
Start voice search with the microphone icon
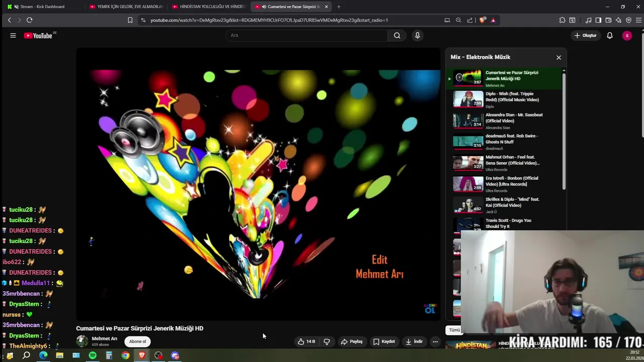(x=417, y=35)
